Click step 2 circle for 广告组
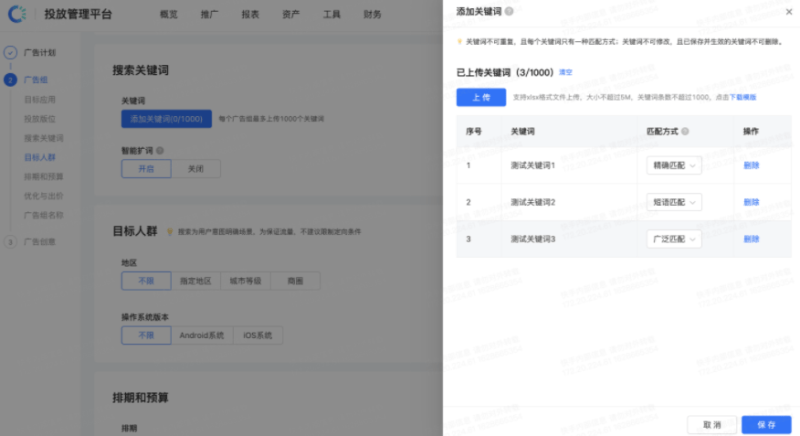Viewport: 800px width, 436px height. [10, 80]
